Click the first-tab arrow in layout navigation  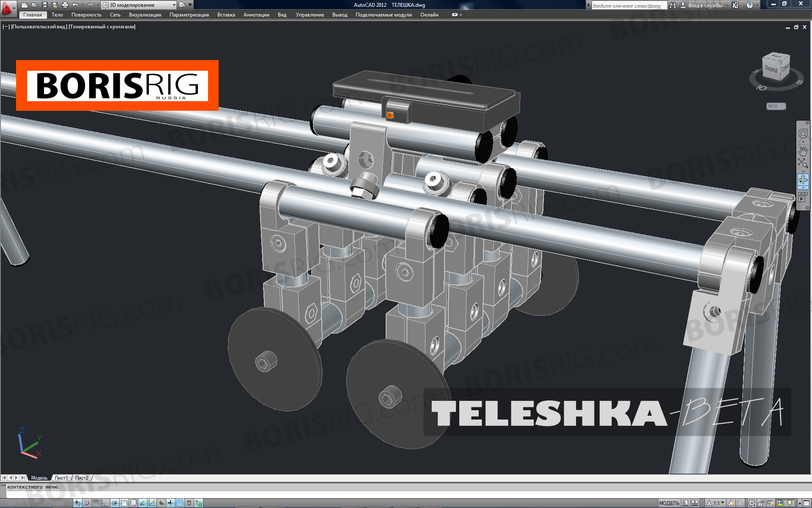(x=4, y=478)
